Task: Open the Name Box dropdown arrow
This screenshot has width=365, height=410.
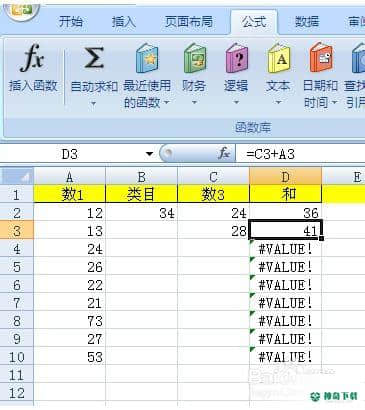Action: point(149,154)
